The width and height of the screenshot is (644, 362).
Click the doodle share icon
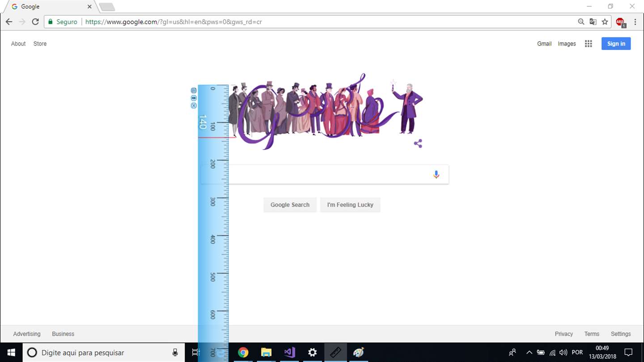(x=418, y=143)
